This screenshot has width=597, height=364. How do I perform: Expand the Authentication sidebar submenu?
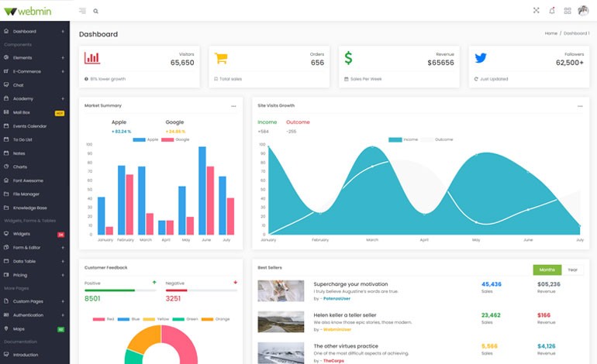(x=63, y=315)
